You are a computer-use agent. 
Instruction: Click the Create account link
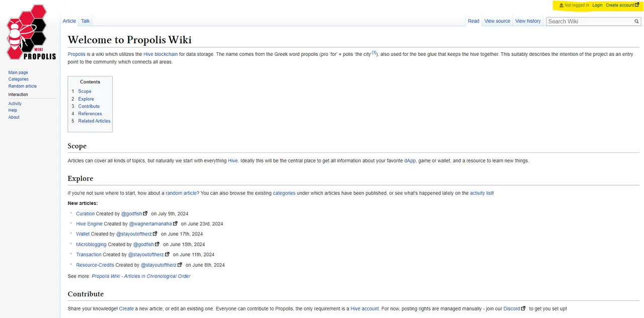pyautogui.click(x=620, y=6)
